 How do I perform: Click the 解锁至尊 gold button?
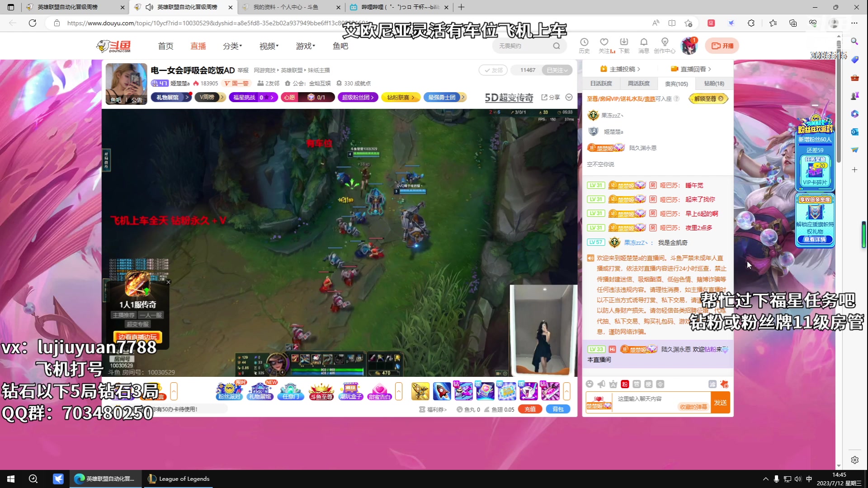(x=708, y=99)
